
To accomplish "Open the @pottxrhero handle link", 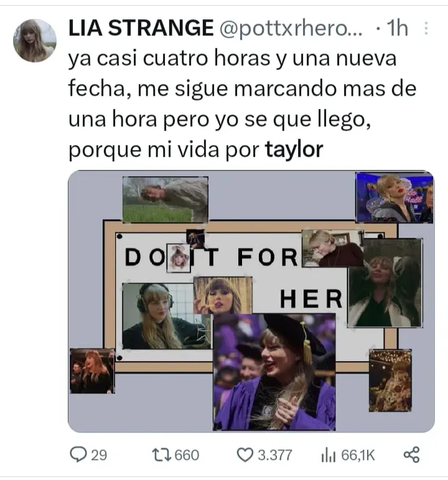I will [x=291, y=29].
